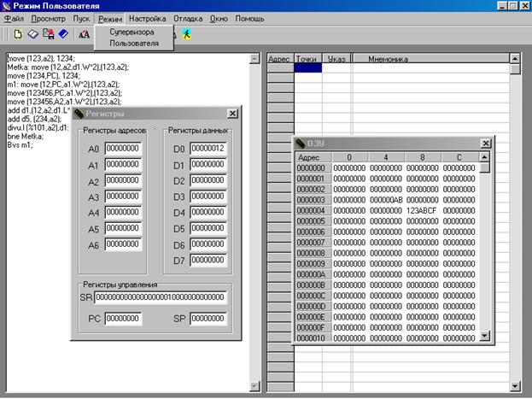532x399 pixels.
Task: Close the ОЗУ memory window
Action: tap(486, 144)
